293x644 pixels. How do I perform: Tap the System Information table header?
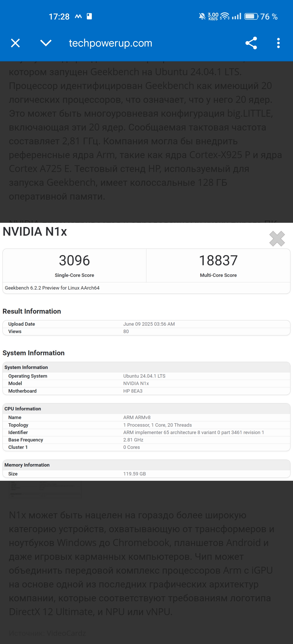click(146, 367)
